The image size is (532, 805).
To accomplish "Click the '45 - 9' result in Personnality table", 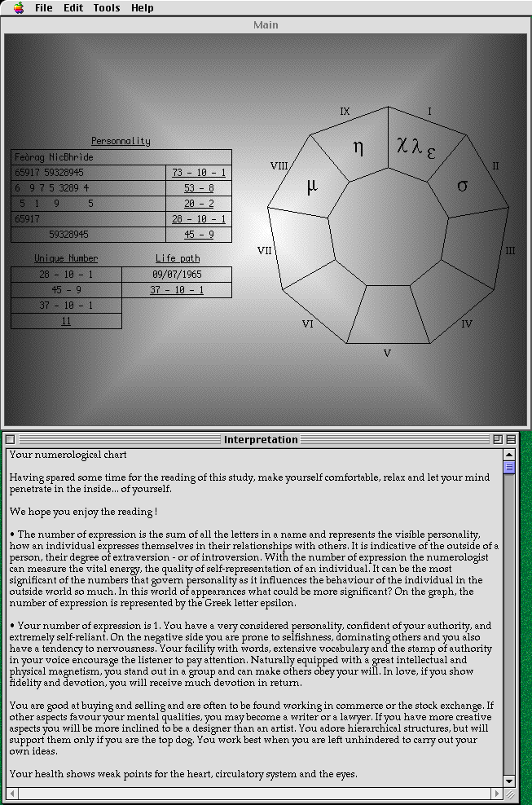I will coord(199,234).
